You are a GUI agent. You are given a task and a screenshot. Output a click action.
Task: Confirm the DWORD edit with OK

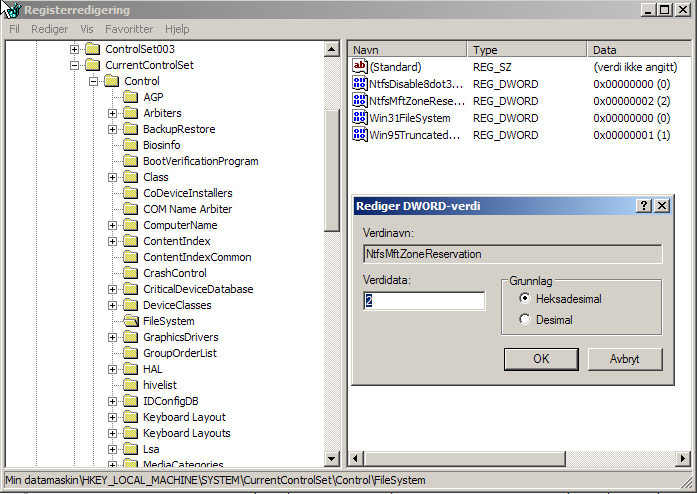coord(541,359)
